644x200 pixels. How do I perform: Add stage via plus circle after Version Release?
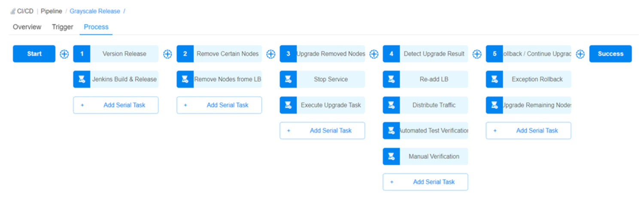(x=167, y=54)
